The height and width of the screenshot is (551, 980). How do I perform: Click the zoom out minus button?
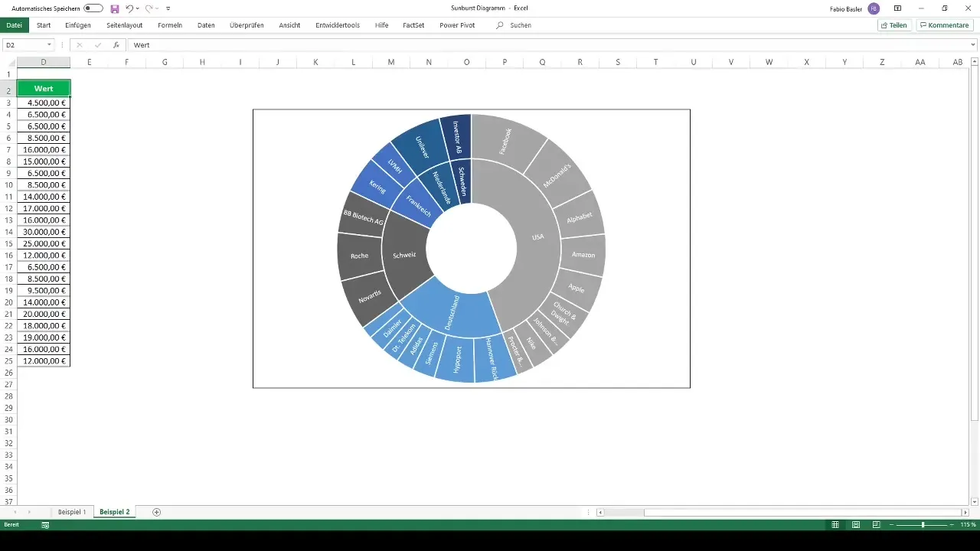(x=891, y=525)
